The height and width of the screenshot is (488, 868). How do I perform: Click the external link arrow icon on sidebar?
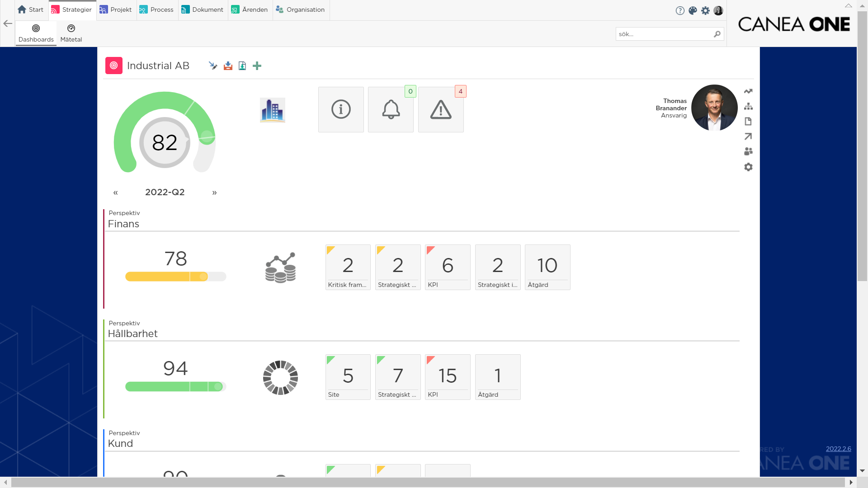pos(749,136)
